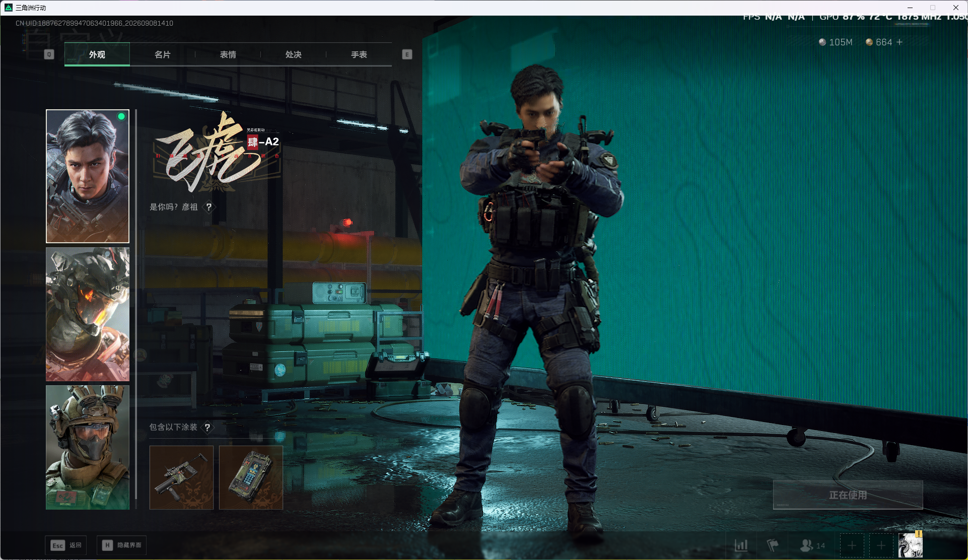Open the 手表 tab
The height and width of the screenshot is (560, 968).
pos(359,54)
